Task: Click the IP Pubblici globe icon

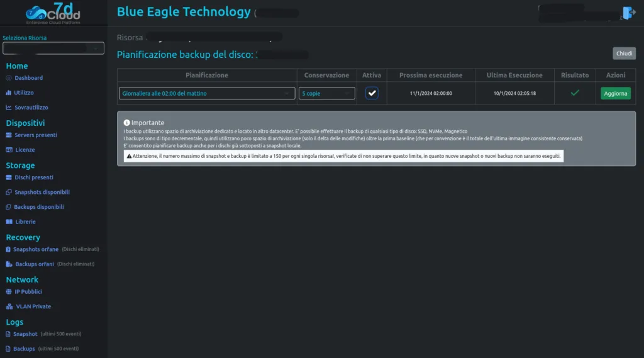Action: (x=9, y=292)
